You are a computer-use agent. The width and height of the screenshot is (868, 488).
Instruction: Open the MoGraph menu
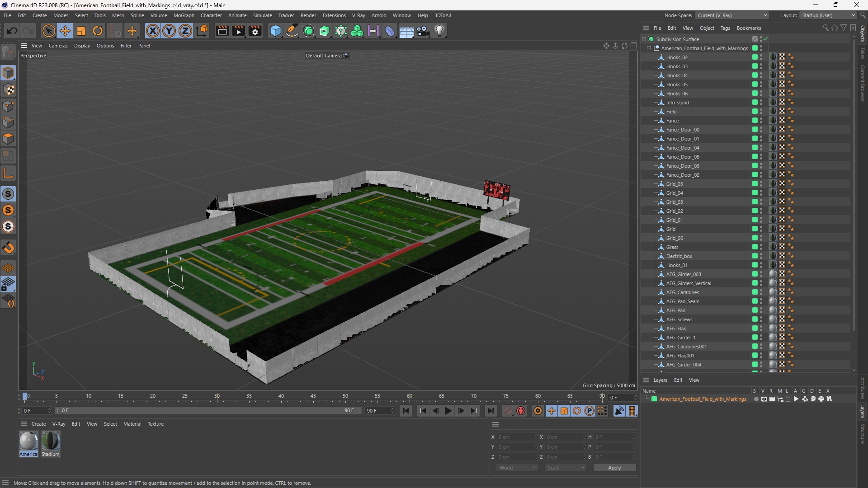184,15
